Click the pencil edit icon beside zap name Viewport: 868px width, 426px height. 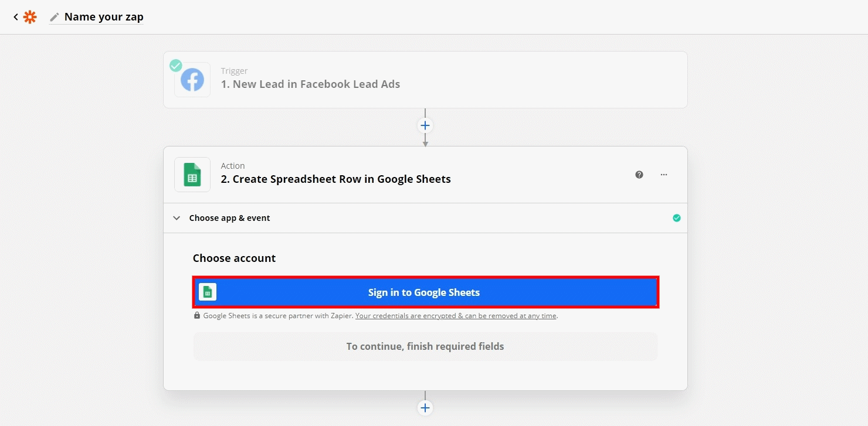[x=55, y=17]
